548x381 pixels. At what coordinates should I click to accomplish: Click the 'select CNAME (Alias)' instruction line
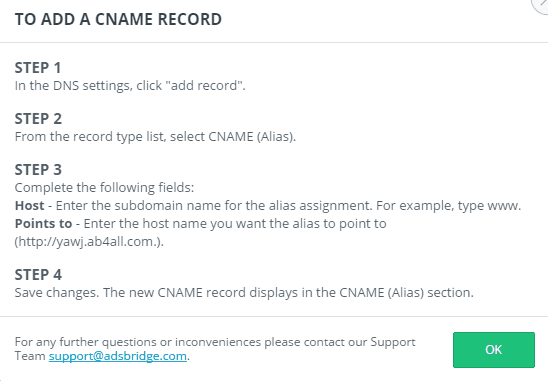[155, 137]
